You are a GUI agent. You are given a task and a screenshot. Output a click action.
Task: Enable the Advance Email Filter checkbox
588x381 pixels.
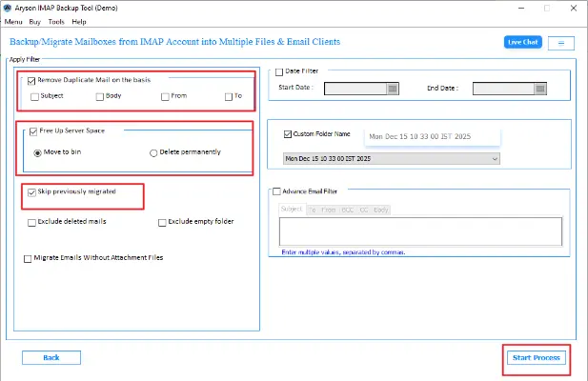pyautogui.click(x=276, y=191)
